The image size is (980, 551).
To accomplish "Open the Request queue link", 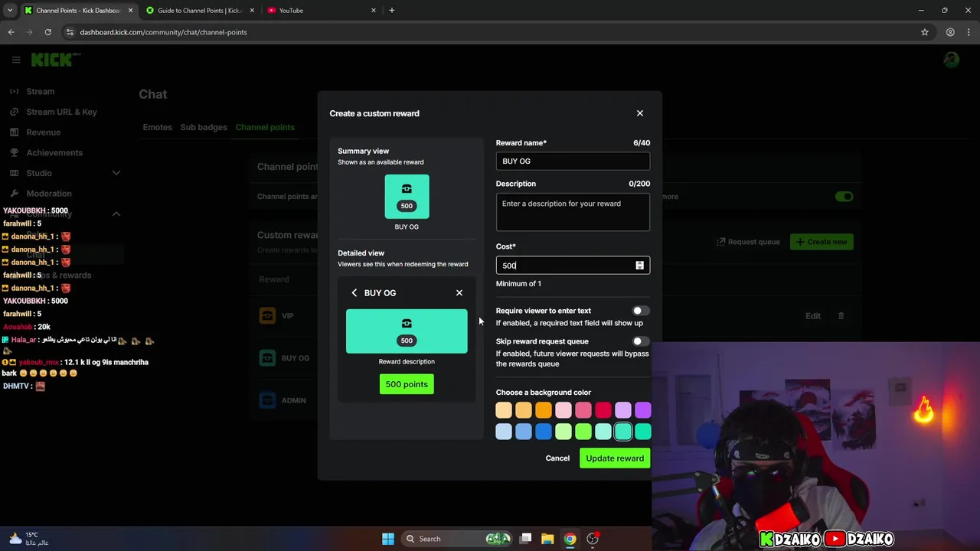I will pos(748,242).
